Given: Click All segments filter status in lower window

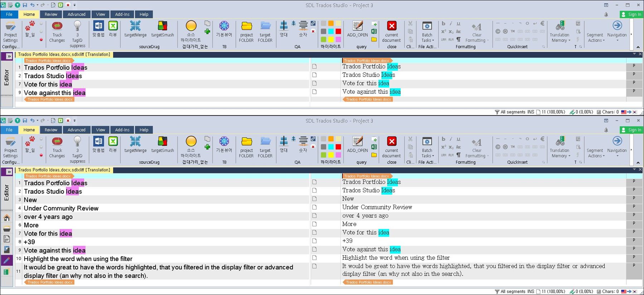Looking at the screenshot, I should point(510,291).
